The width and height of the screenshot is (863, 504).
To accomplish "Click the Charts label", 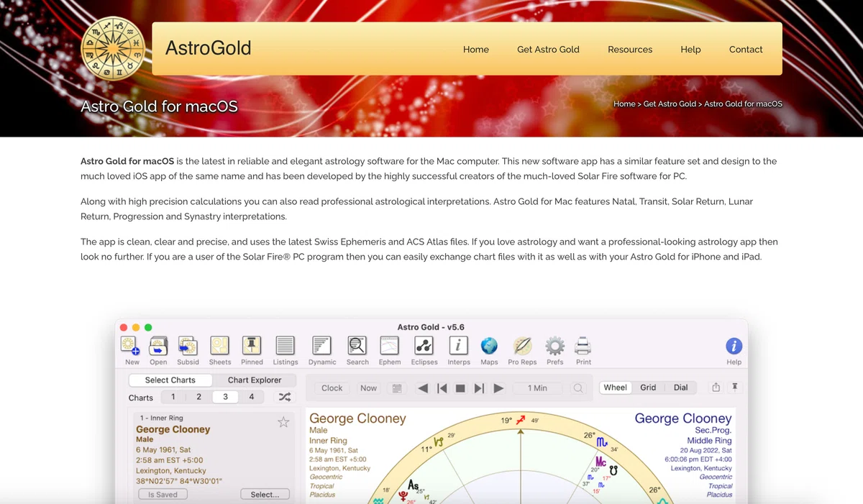I will click(141, 398).
